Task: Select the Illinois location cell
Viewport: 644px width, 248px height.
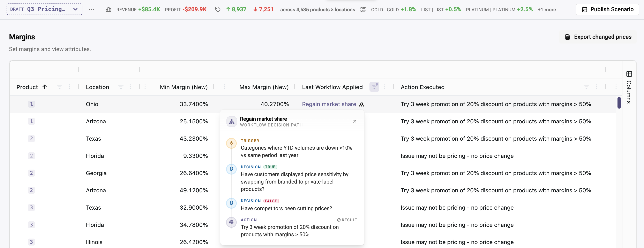Action: tap(94, 242)
